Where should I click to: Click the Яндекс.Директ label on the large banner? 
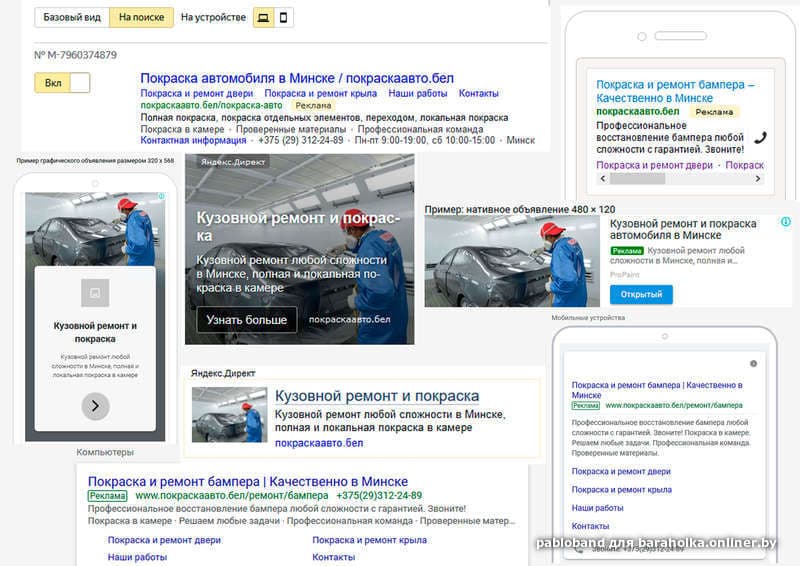[x=233, y=162]
